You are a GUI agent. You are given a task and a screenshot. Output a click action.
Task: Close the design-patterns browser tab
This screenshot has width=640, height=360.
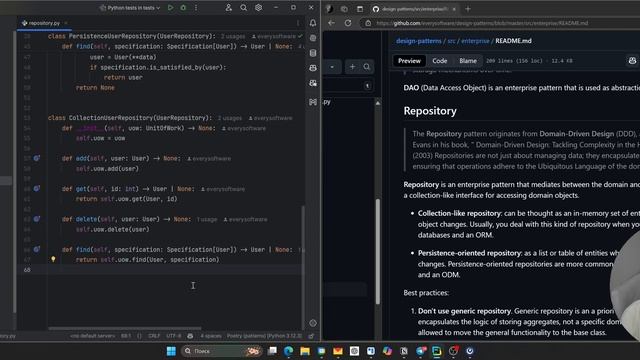(454, 9)
